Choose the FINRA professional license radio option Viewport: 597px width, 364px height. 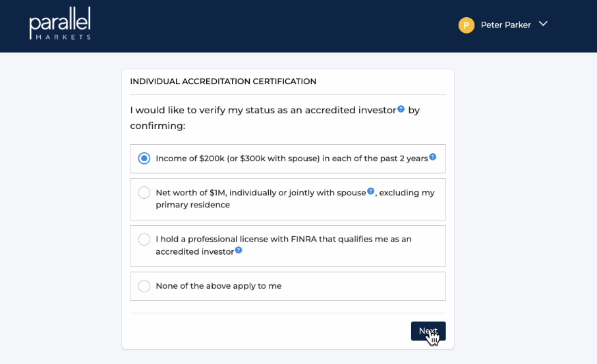pyautogui.click(x=144, y=239)
